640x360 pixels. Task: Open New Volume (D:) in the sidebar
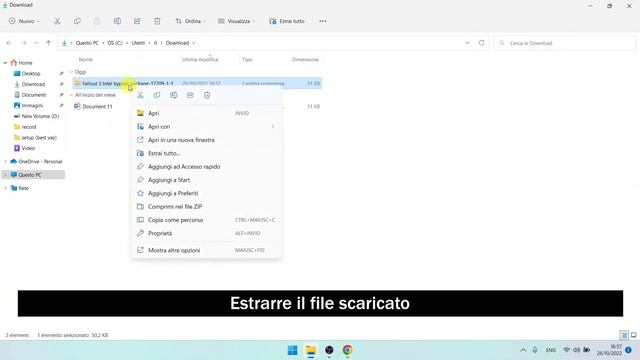point(40,116)
